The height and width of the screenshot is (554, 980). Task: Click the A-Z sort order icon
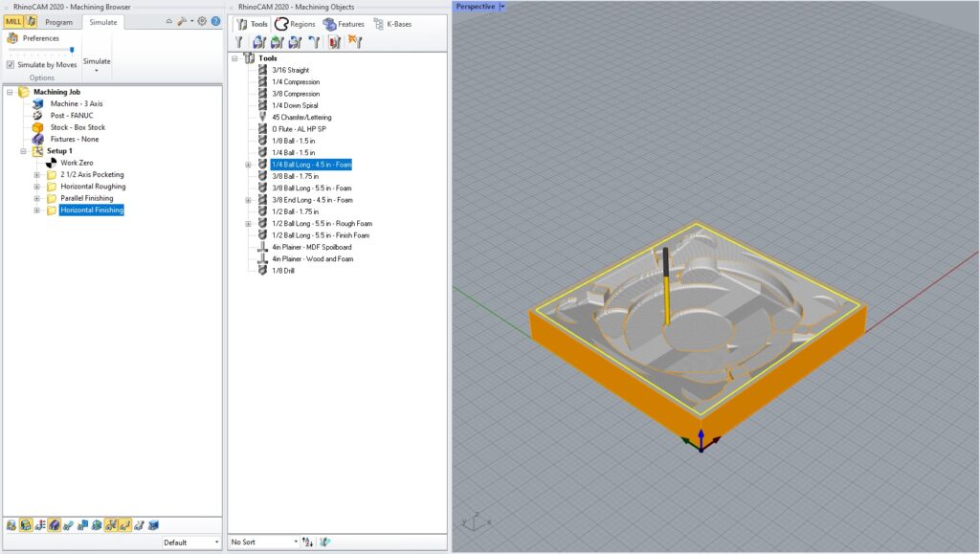tap(307, 542)
